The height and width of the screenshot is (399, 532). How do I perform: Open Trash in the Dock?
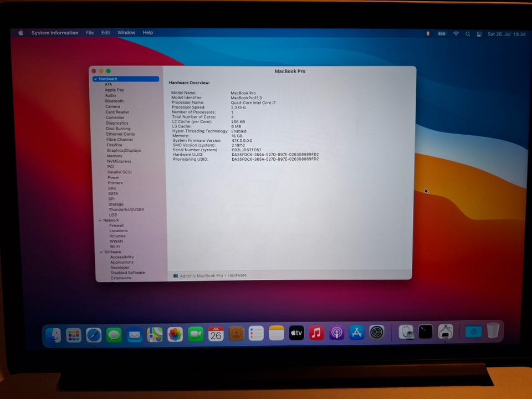(493, 330)
